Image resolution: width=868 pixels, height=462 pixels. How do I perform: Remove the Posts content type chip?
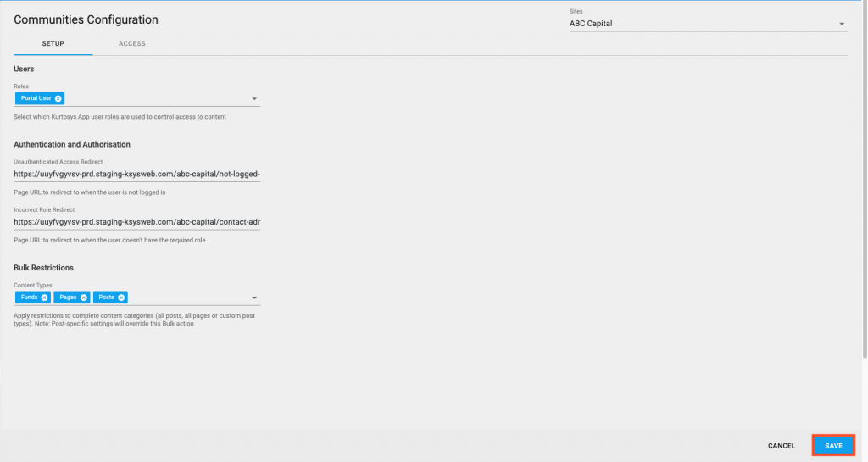(x=121, y=298)
